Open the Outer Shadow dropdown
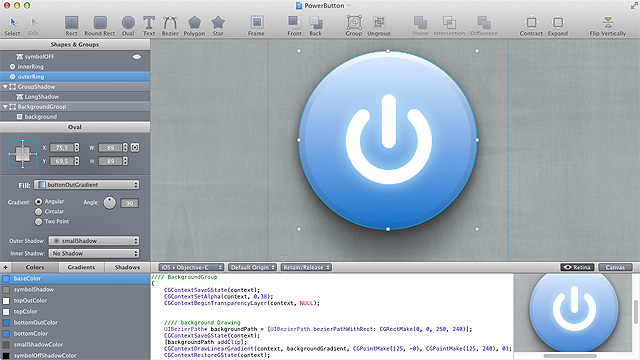 [94, 241]
